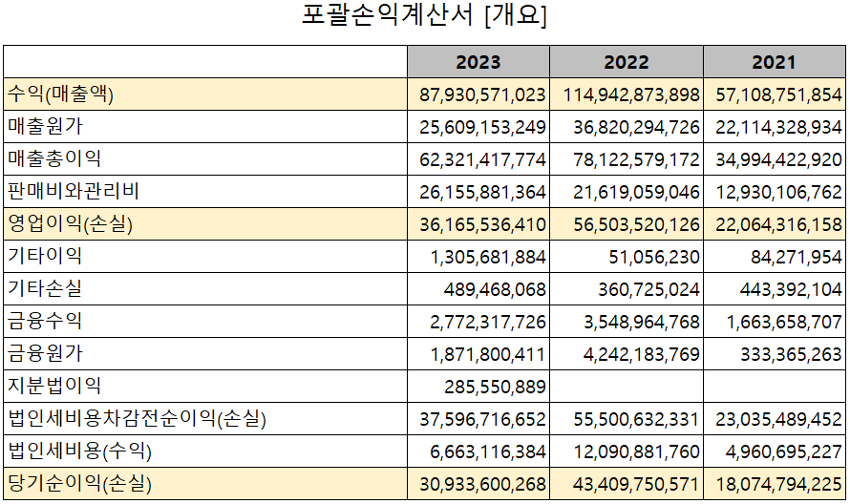Select the value 114,942,873,898
850x504 pixels.
[631, 94]
